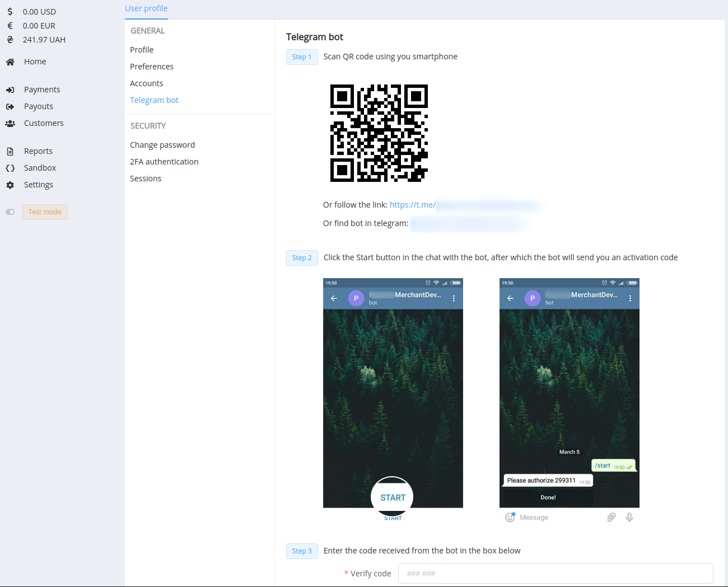Click the dollar sign balance icon
Viewport: 728px width, 587px height.
tap(10, 12)
